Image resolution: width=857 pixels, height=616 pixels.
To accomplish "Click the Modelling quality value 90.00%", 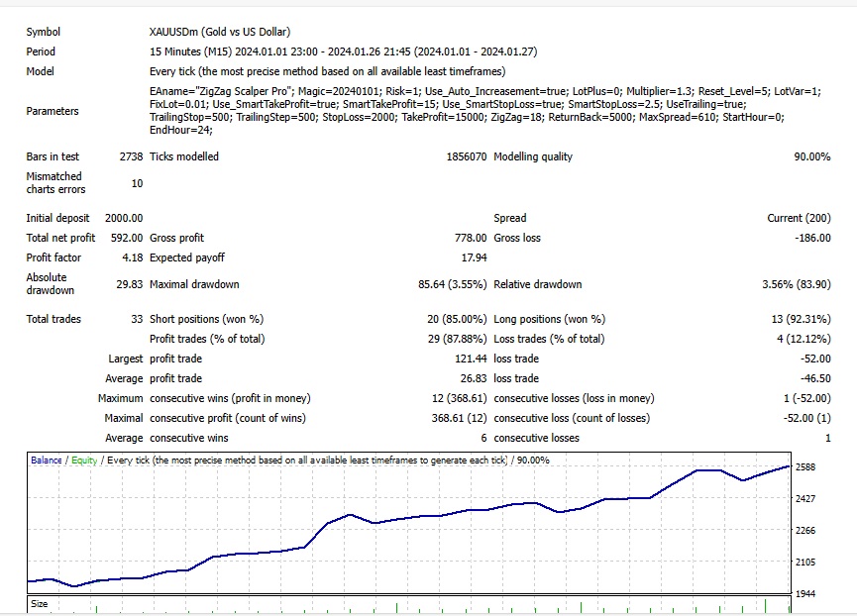I will tap(812, 156).
